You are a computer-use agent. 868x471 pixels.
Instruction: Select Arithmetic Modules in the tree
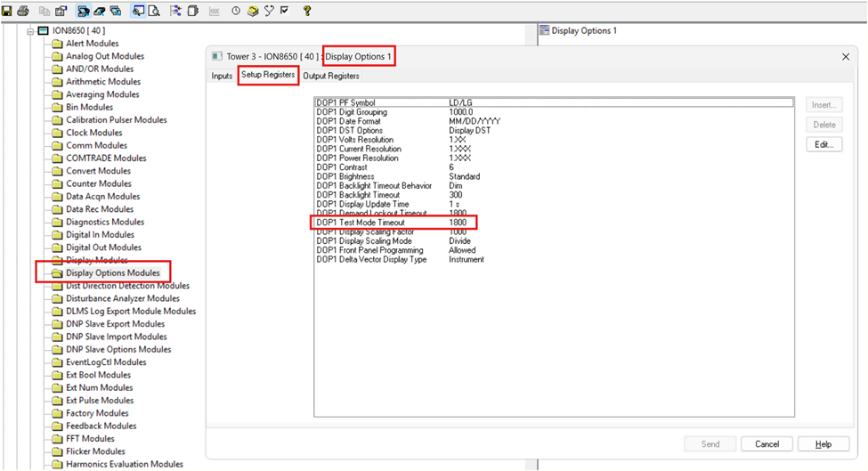pos(103,82)
